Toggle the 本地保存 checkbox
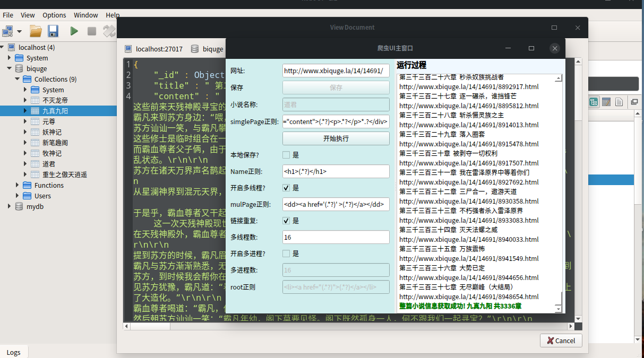Image resolution: width=644 pixels, height=358 pixels. coord(286,155)
